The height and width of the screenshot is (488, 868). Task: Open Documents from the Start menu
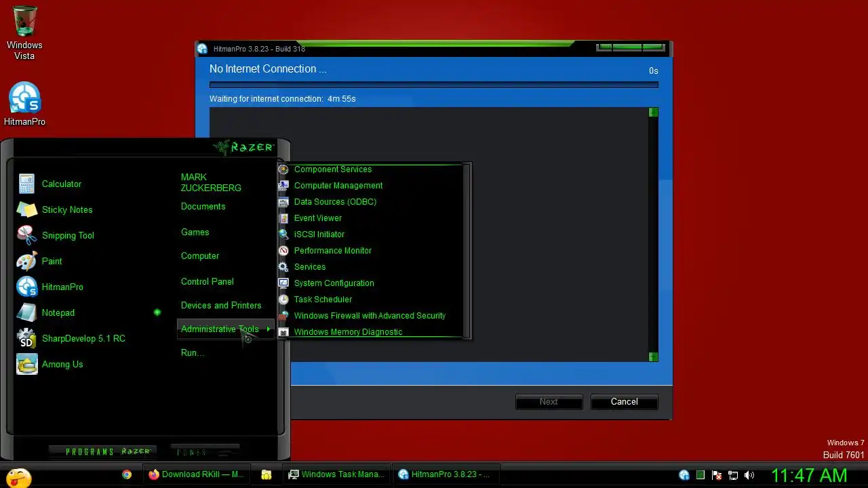[203, 206]
